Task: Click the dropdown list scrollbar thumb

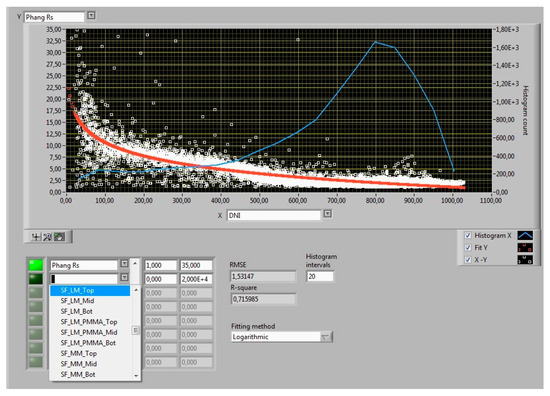Action: (135, 330)
